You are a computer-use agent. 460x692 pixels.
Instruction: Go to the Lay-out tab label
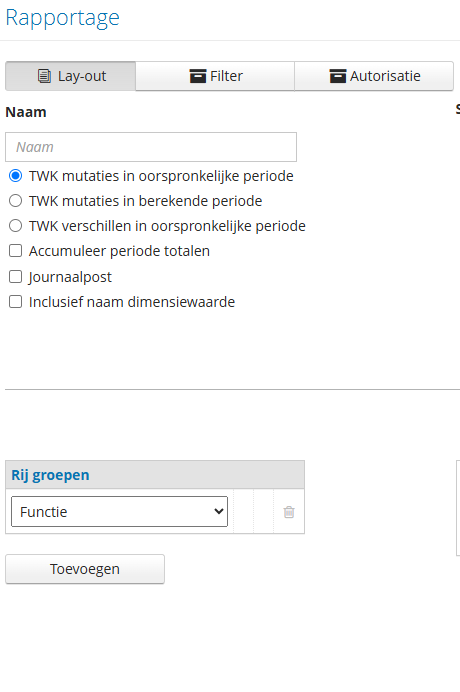tap(82, 76)
